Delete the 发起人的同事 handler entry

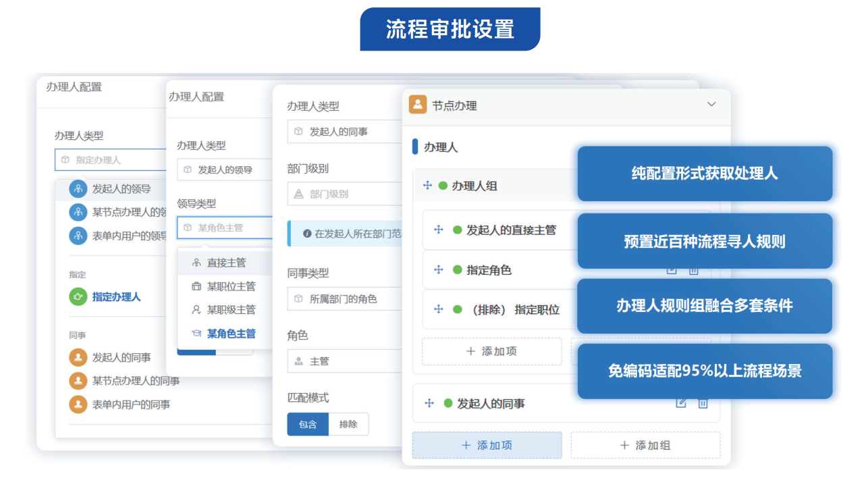pyautogui.click(x=703, y=403)
